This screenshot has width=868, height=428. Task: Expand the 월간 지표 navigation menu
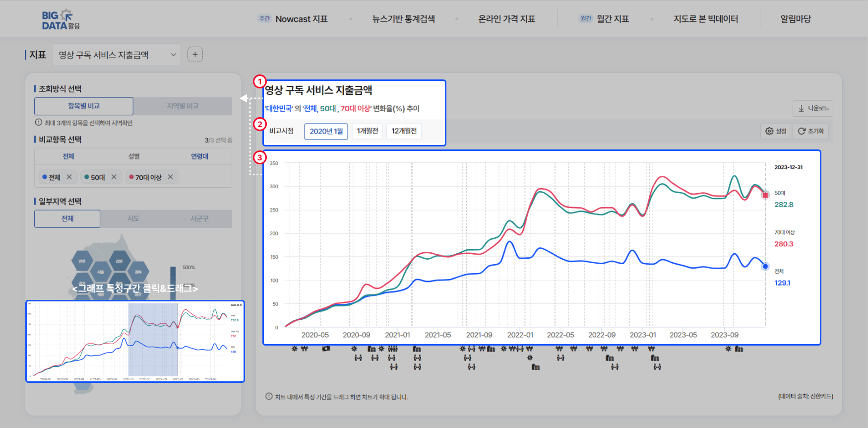pos(612,19)
